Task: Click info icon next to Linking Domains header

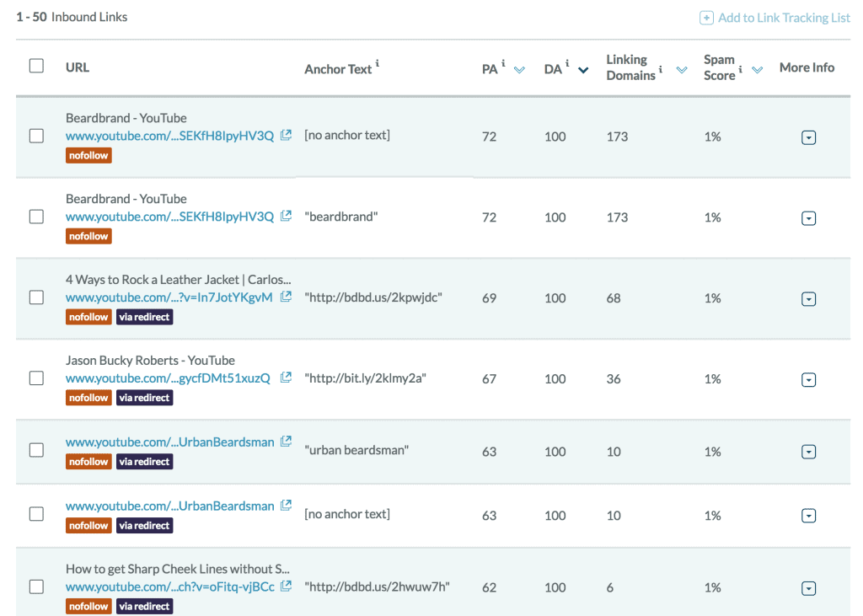Action: pos(661,70)
